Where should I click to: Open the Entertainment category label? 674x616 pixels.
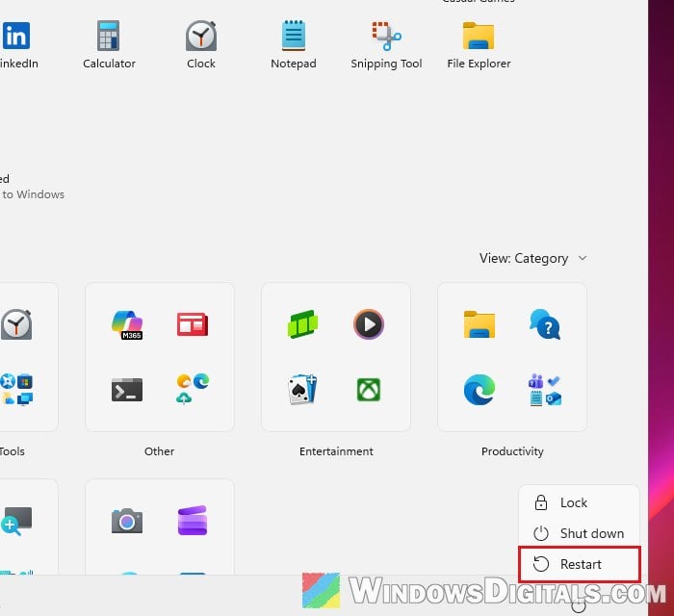(336, 451)
